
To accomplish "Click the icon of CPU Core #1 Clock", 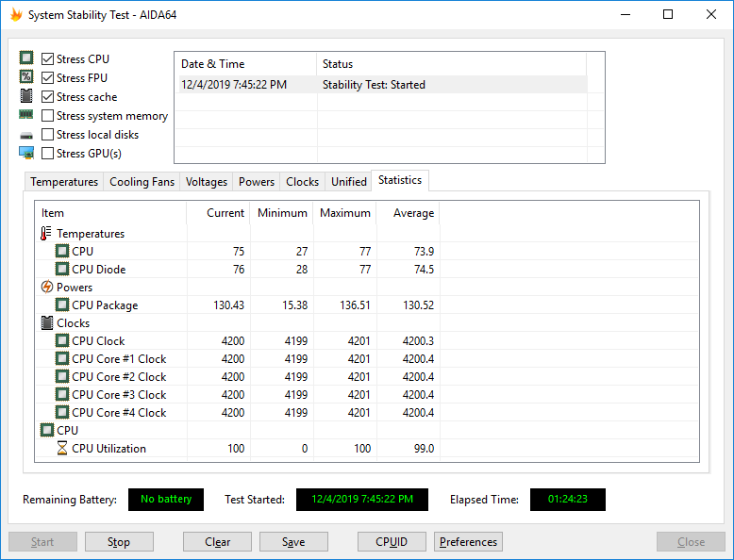I will click(x=61, y=358).
